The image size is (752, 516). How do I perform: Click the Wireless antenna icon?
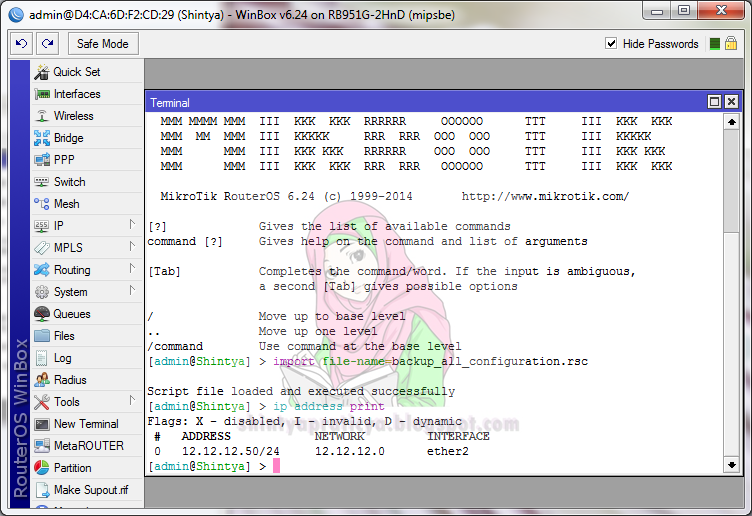tap(42, 116)
